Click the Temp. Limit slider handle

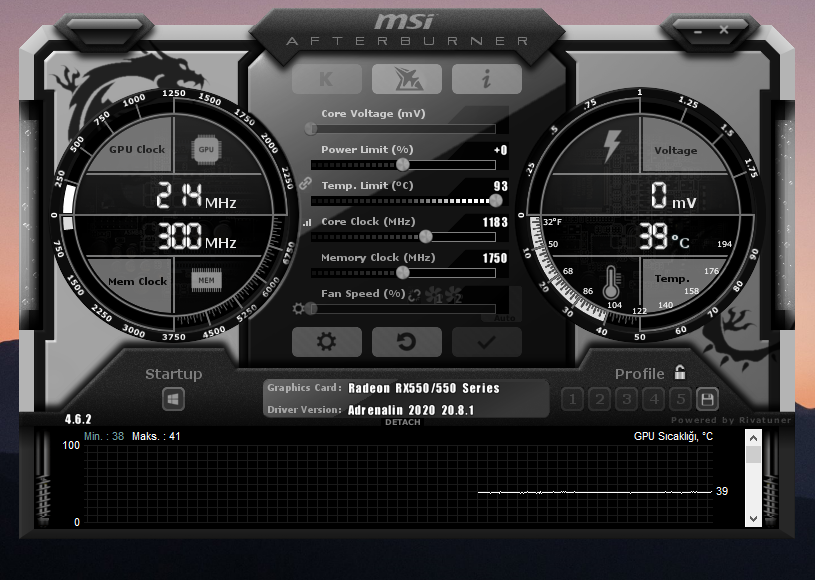coord(496,201)
